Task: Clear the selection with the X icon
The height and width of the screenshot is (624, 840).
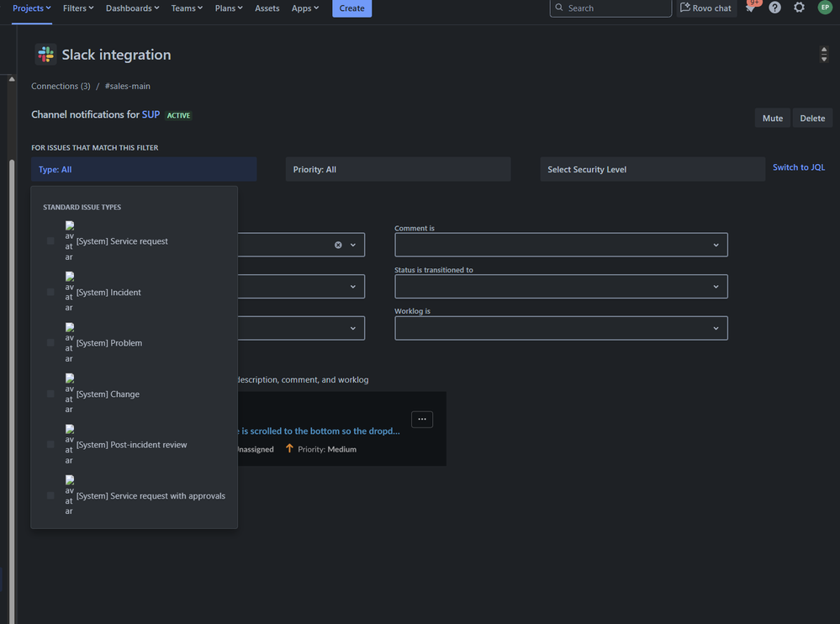Action: pyautogui.click(x=338, y=245)
